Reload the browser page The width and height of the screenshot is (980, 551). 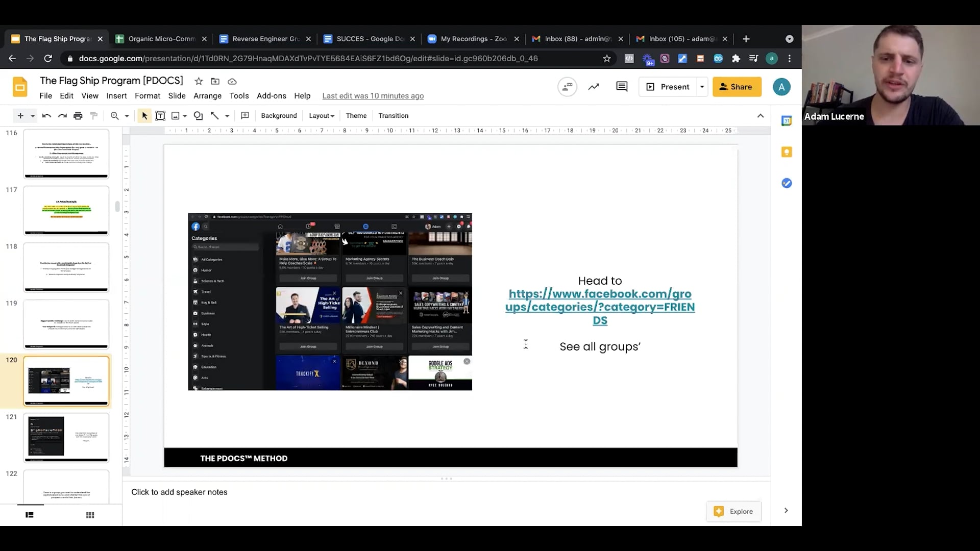pyautogui.click(x=48, y=59)
